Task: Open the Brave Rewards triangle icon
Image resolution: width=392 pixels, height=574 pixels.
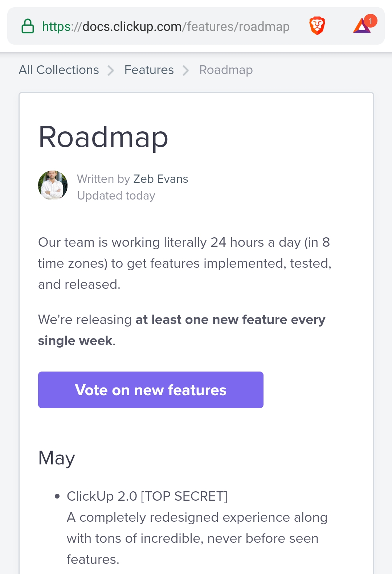Action: click(x=362, y=26)
